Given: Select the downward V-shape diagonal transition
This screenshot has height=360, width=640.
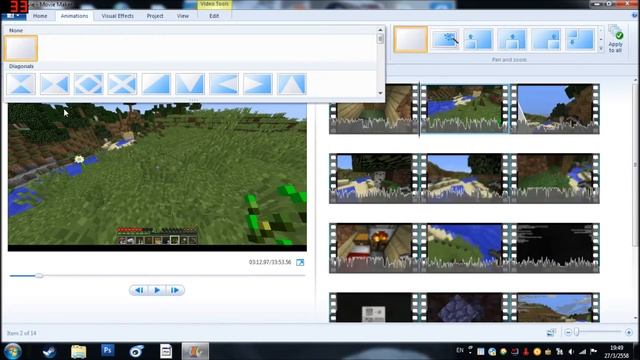Looking at the screenshot, I should (x=190, y=84).
